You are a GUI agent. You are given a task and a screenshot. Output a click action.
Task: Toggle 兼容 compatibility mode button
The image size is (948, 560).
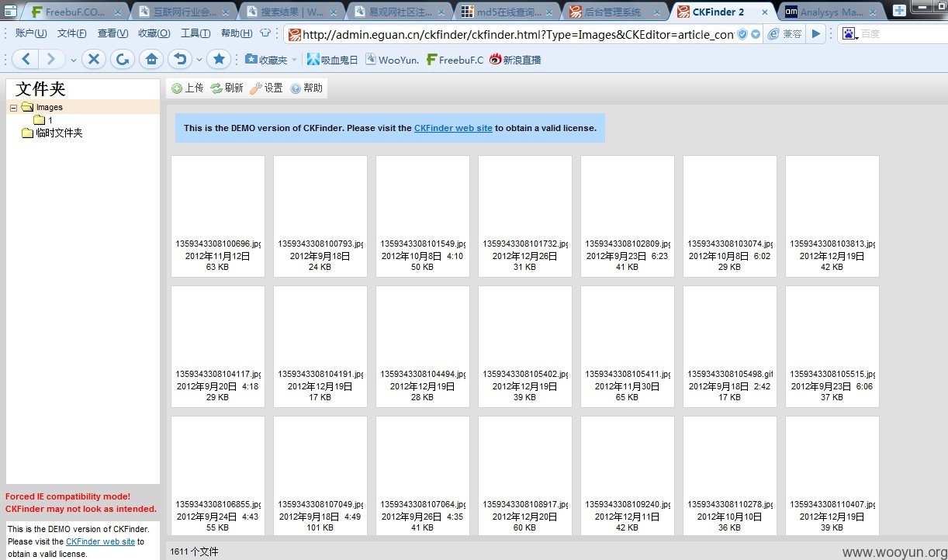pyautogui.click(x=785, y=34)
